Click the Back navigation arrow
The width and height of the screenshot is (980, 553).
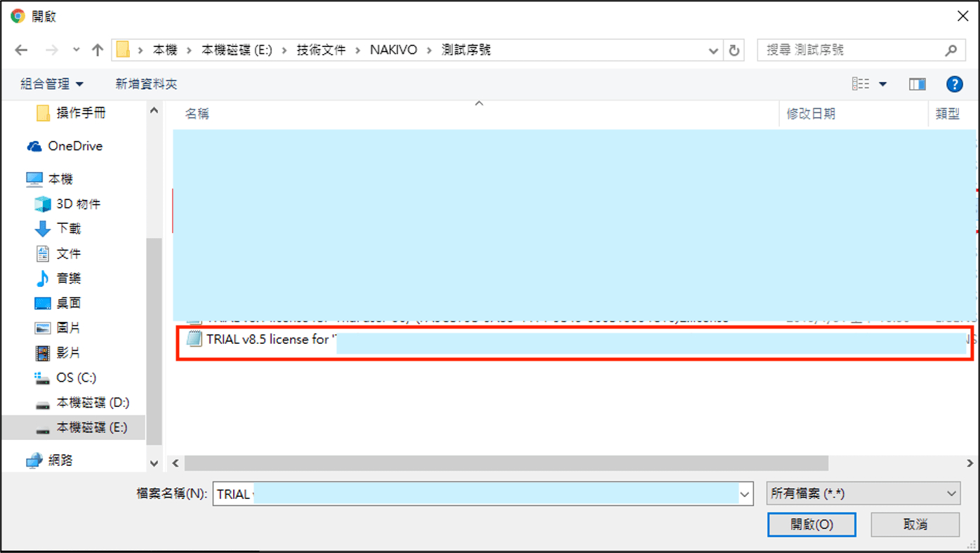click(21, 50)
